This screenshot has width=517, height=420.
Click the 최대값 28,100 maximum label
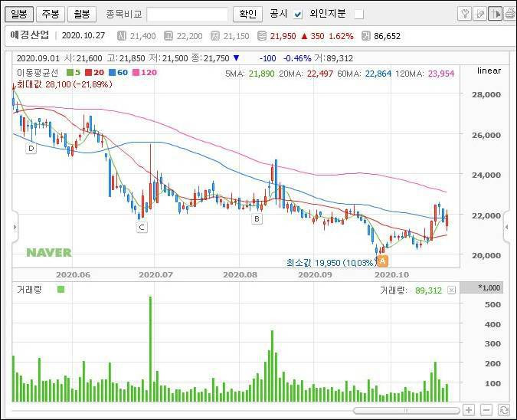point(64,84)
